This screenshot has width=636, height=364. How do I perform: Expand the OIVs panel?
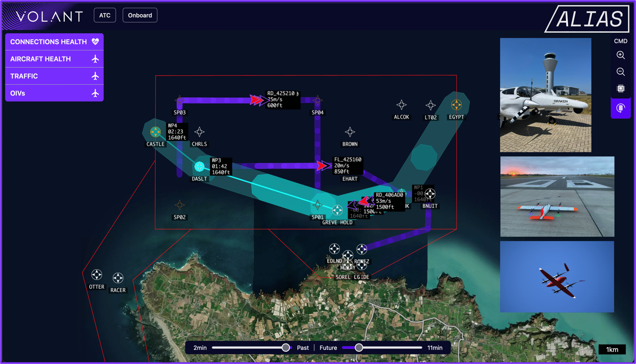54,93
